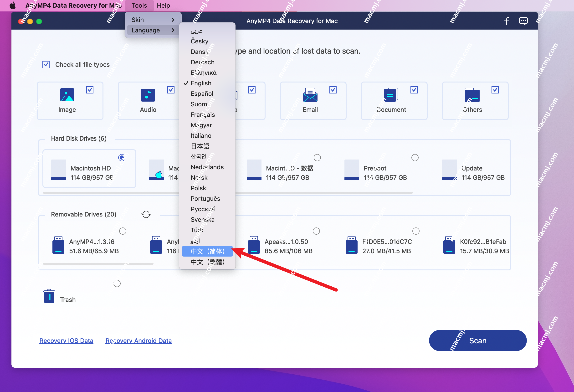Choose English language
Screen dimensions: 574x392
point(207,83)
